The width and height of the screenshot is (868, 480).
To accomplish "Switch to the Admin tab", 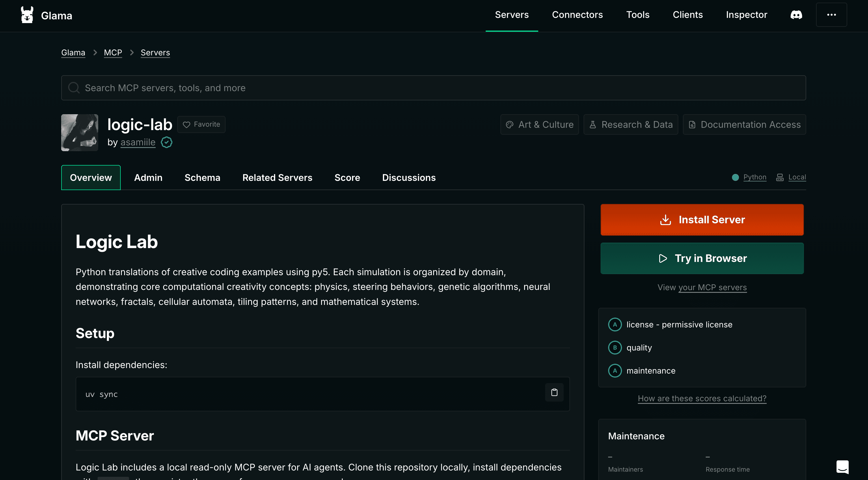I will tap(148, 177).
